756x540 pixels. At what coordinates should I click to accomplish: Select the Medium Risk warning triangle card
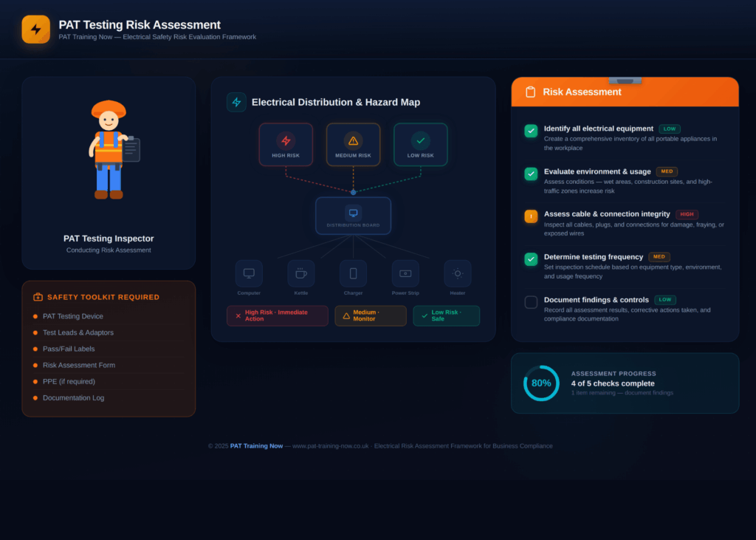353,144
